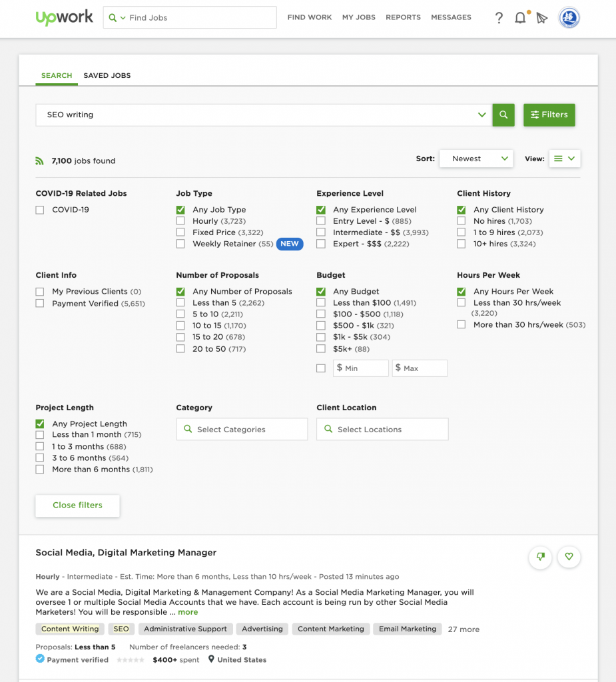This screenshot has width=616, height=682.
Task: Open MY JOBS menu
Action: coord(359,17)
